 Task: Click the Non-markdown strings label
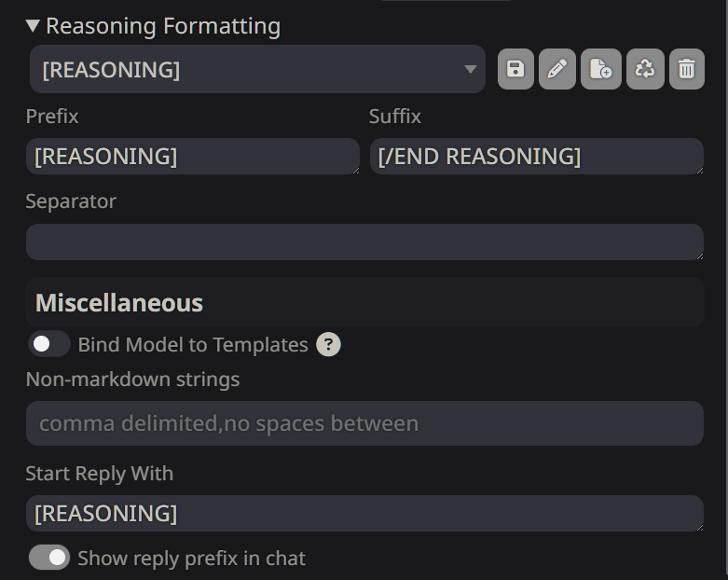coord(132,380)
